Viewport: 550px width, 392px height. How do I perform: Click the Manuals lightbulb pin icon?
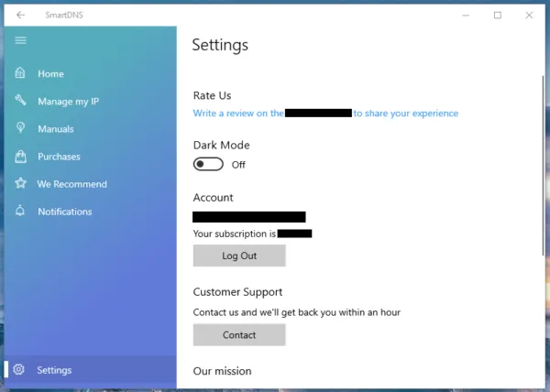[21, 128]
